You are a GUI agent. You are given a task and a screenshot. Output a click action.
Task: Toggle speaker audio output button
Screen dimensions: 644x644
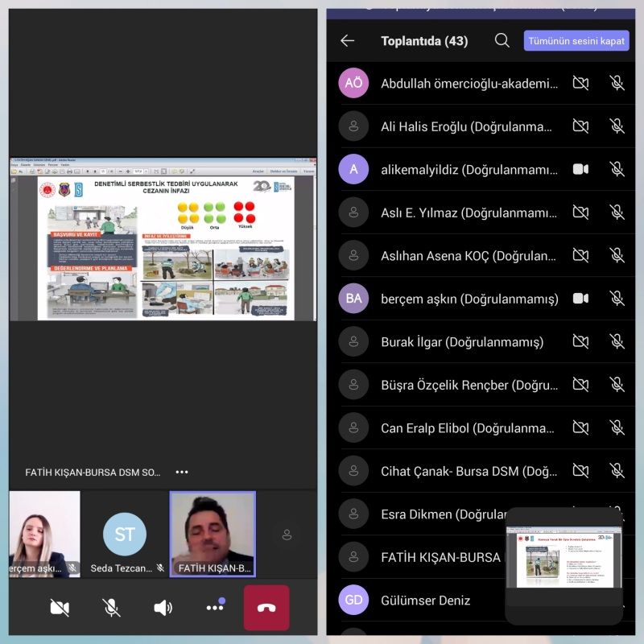click(163, 608)
